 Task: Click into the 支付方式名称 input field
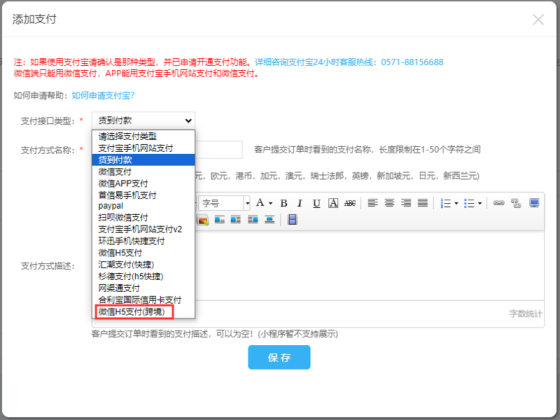(219, 150)
